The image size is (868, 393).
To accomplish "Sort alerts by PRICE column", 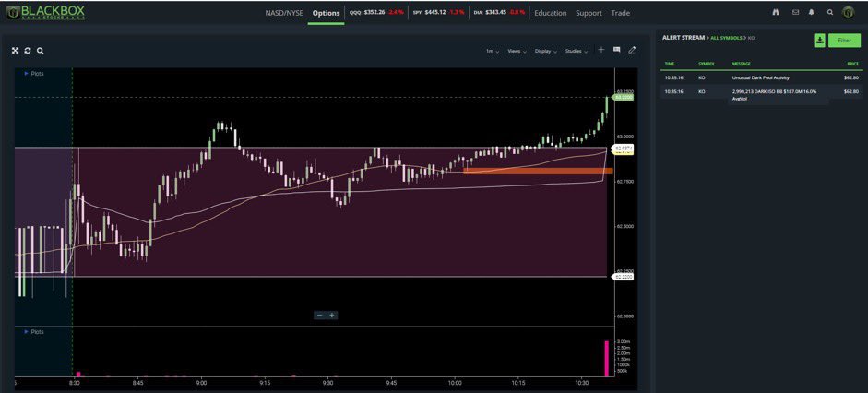I will point(853,65).
